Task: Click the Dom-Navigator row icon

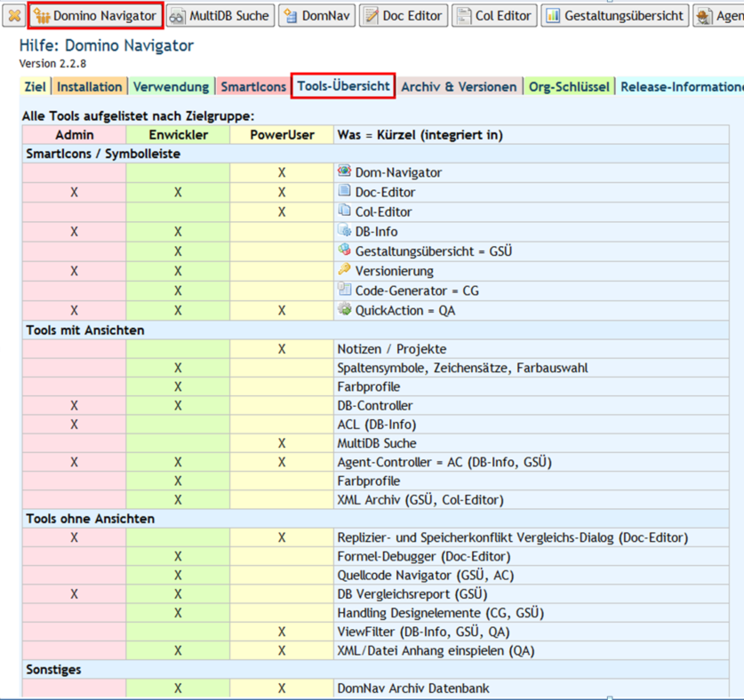Action: point(345,171)
